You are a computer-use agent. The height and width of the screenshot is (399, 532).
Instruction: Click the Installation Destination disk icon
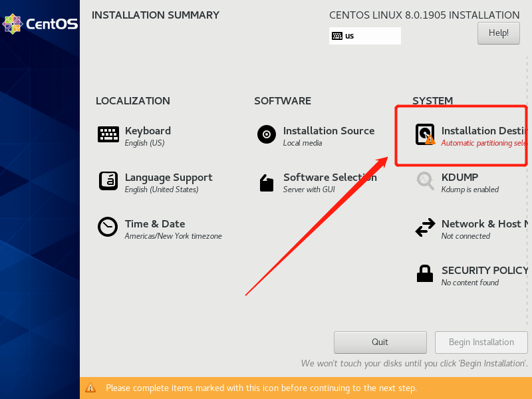tap(425, 134)
